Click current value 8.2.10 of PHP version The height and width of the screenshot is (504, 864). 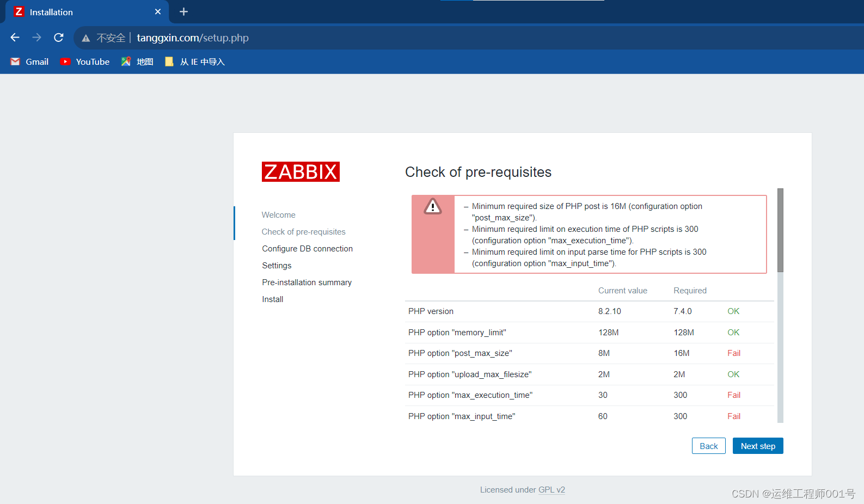pyautogui.click(x=609, y=311)
